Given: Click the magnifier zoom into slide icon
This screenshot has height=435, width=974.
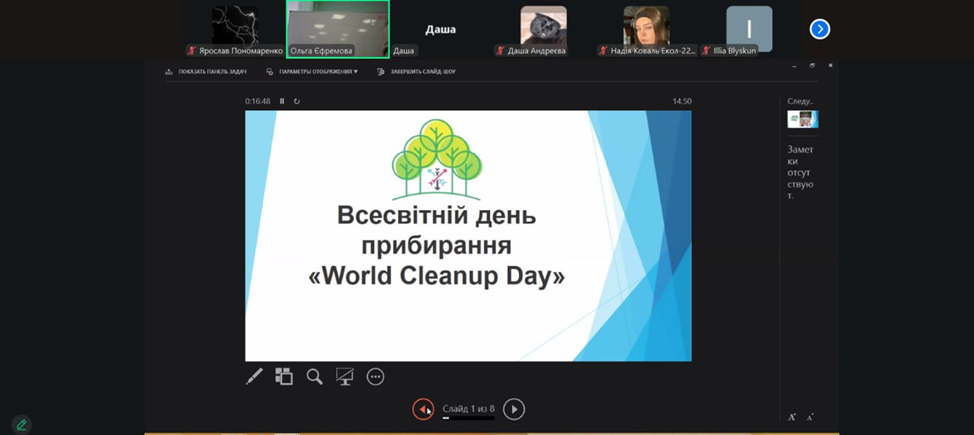Looking at the screenshot, I should (x=314, y=377).
